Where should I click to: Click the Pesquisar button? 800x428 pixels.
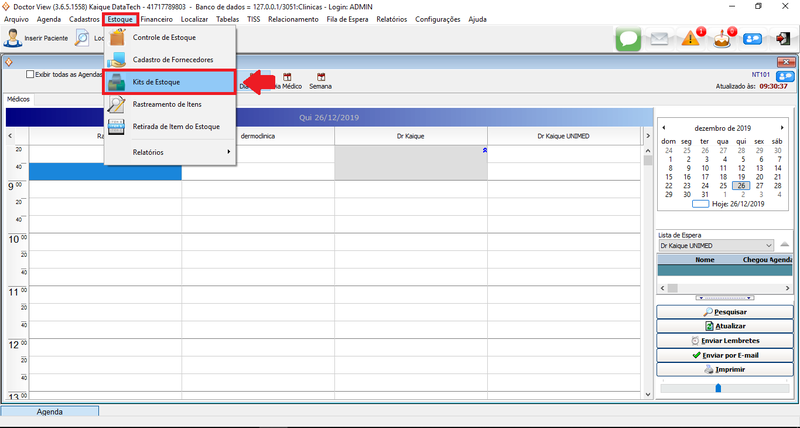click(x=723, y=312)
